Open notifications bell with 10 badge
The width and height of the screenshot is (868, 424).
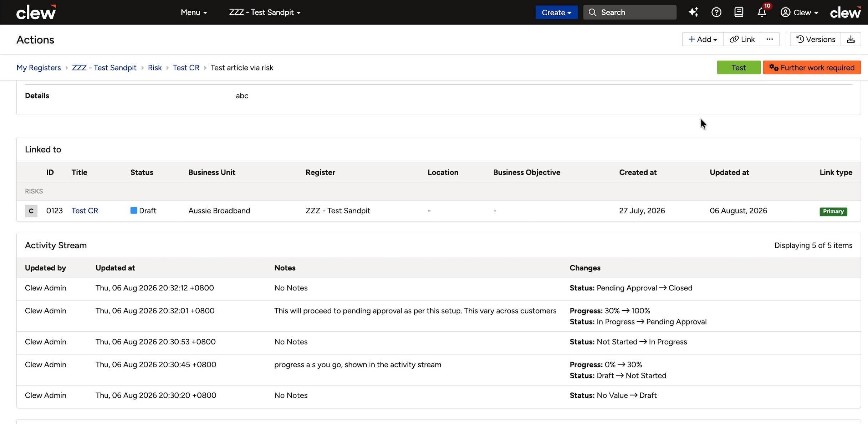[762, 12]
